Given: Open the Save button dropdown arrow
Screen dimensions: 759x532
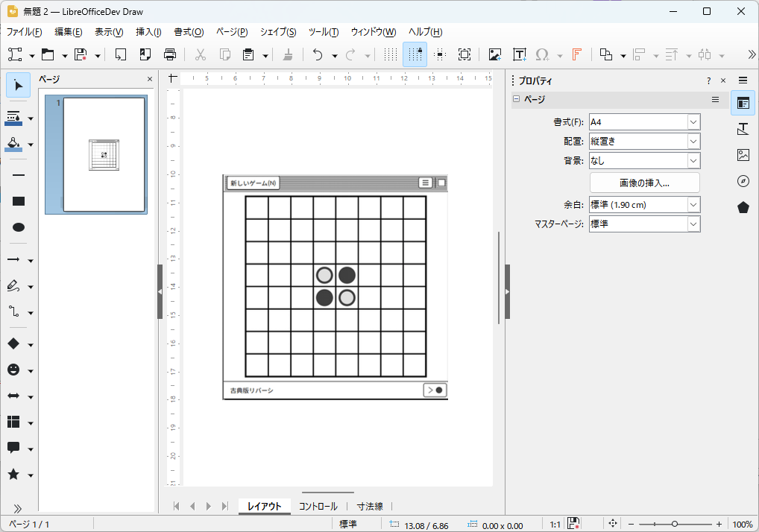Looking at the screenshot, I should [97, 56].
